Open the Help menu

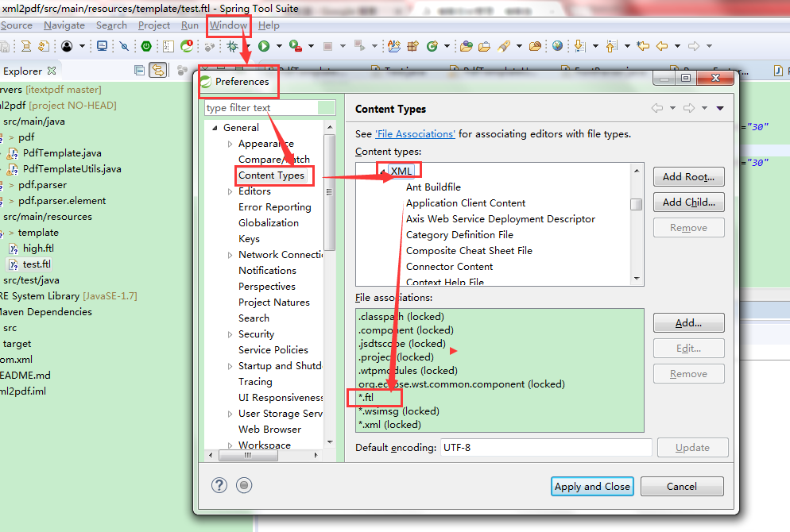[x=269, y=25]
